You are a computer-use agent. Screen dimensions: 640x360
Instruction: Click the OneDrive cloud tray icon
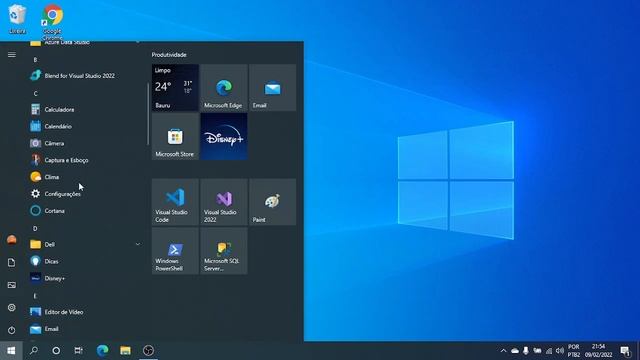point(515,351)
